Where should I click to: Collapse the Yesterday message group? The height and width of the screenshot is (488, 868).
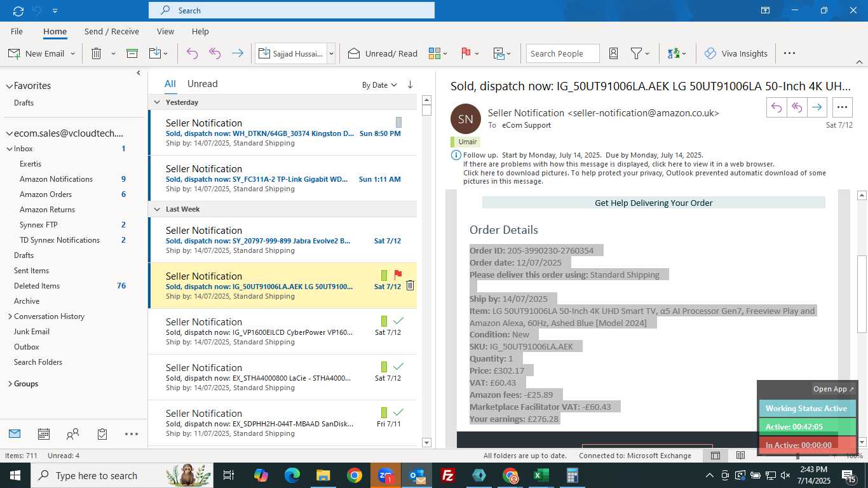(x=158, y=102)
